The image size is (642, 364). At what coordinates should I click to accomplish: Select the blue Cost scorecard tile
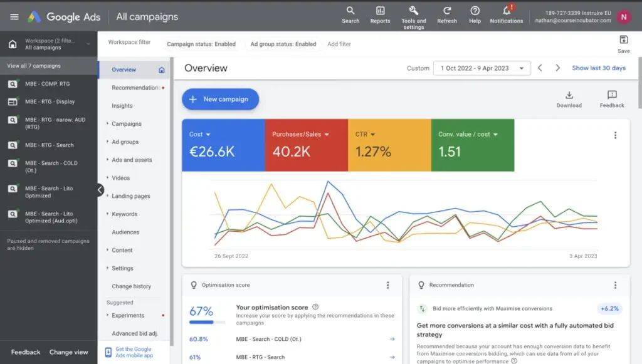pyautogui.click(x=223, y=145)
